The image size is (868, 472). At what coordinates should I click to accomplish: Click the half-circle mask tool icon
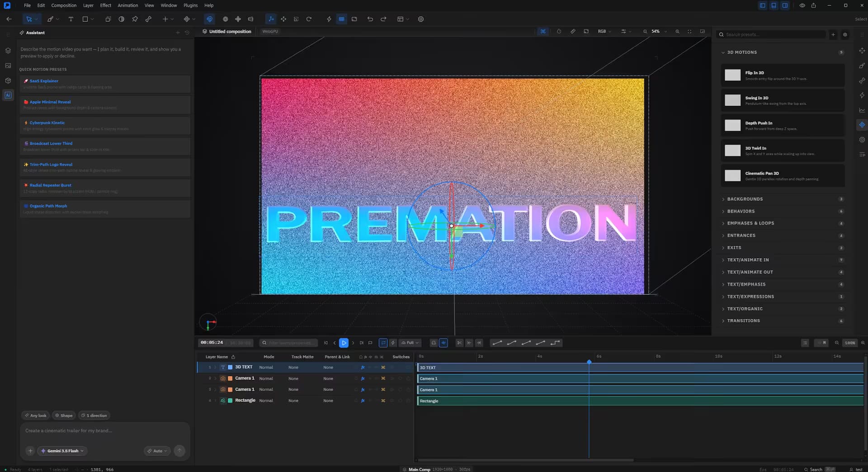121,19
